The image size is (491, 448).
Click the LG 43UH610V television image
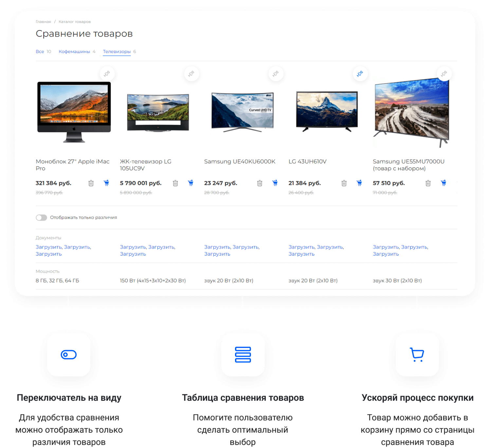click(x=327, y=111)
